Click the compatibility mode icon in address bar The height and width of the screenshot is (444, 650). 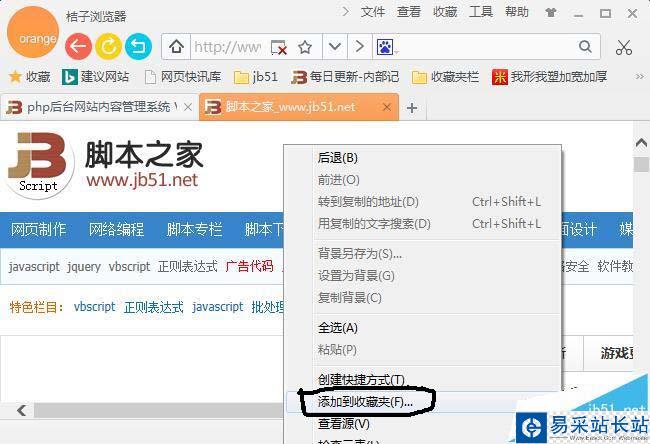point(279,47)
